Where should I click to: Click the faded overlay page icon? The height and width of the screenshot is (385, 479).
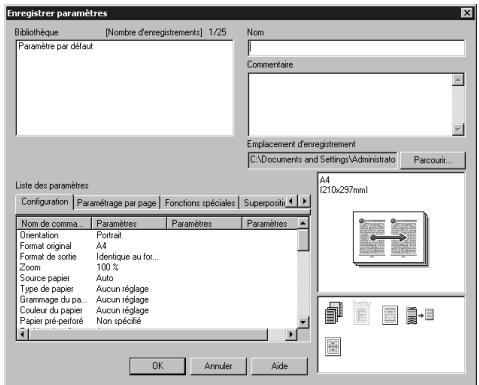(361, 313)
